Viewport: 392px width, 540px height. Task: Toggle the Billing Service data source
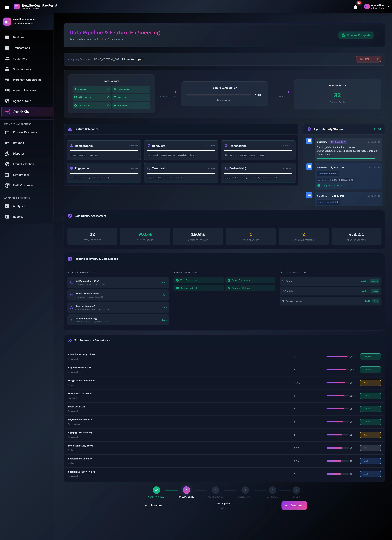click(108, 97)
